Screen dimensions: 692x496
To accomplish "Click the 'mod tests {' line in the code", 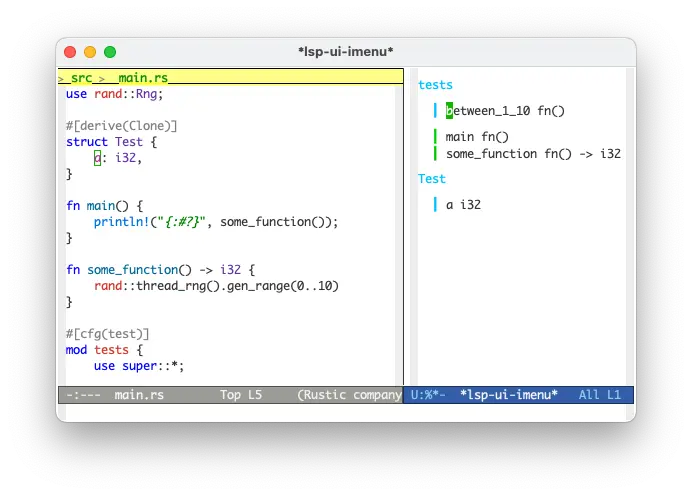I will (x=104, y=350).
